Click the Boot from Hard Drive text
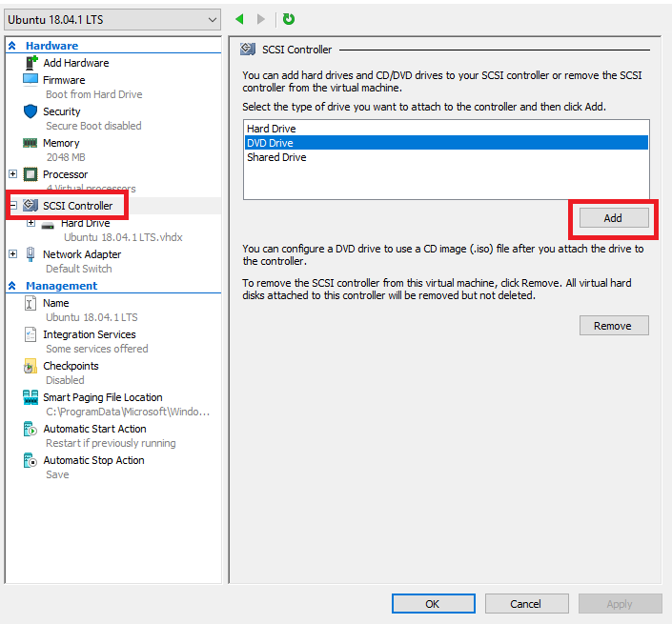The image size is (672, 624). click(x=93, y=94)
